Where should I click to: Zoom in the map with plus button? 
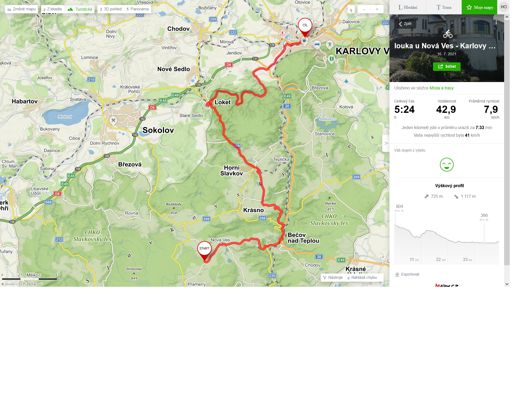pyautogui.click(x=377, y=9)
